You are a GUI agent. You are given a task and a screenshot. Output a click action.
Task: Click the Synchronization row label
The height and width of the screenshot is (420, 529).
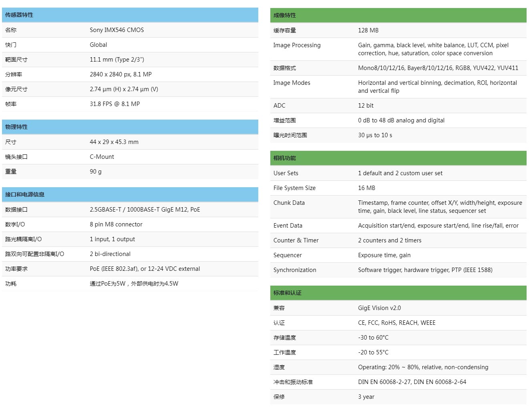pyautogui.click(x=295, y=270)
